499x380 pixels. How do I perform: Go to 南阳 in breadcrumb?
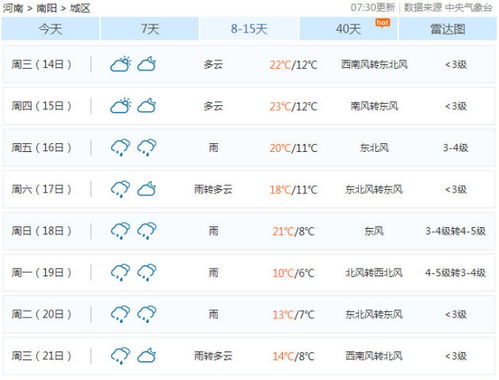point(46,8)
